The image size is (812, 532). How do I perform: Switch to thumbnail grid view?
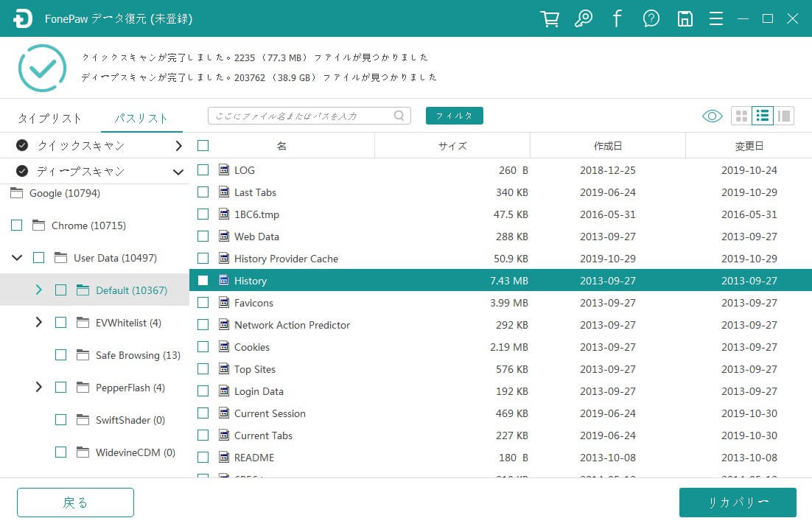click(x=741, y=116)
